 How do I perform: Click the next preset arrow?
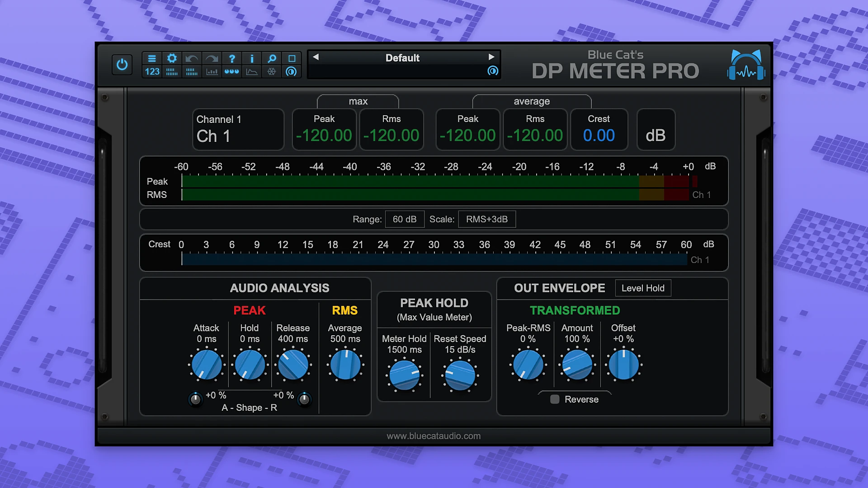click(x=492, y=57)
